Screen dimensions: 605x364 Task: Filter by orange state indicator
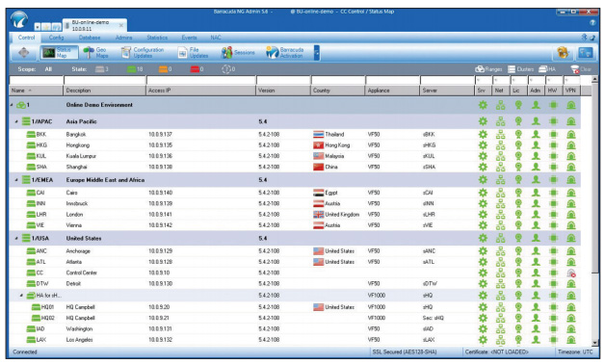(x=165, y=69)
